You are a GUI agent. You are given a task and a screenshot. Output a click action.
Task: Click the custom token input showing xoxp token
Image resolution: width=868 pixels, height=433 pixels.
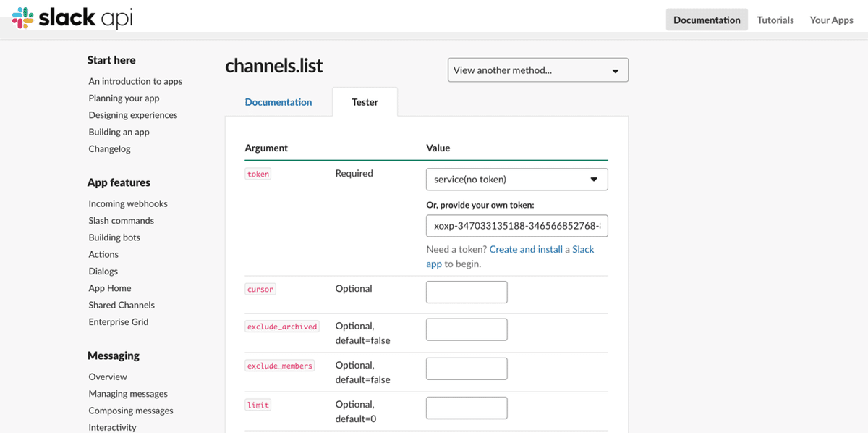coord(516,225)
